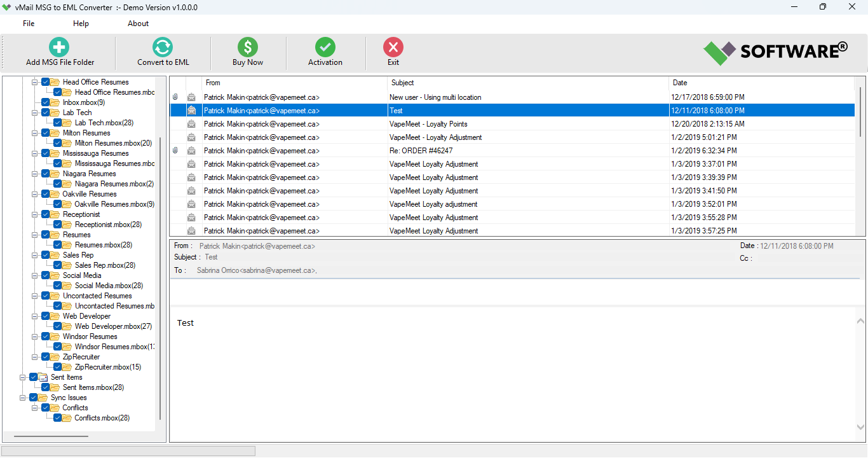Open the About dialog from the menu bar
This screenshot has width=868, height=458.
(x=138, y=24)
